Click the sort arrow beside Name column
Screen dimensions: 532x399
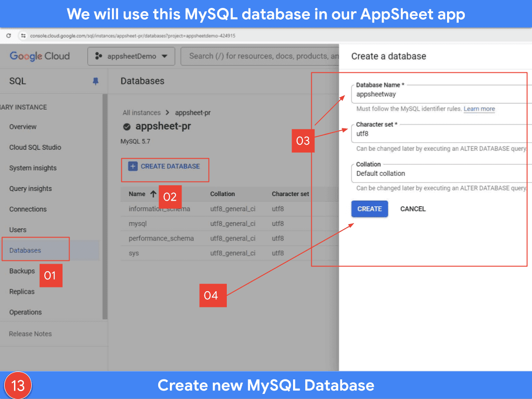click(153, 194)
